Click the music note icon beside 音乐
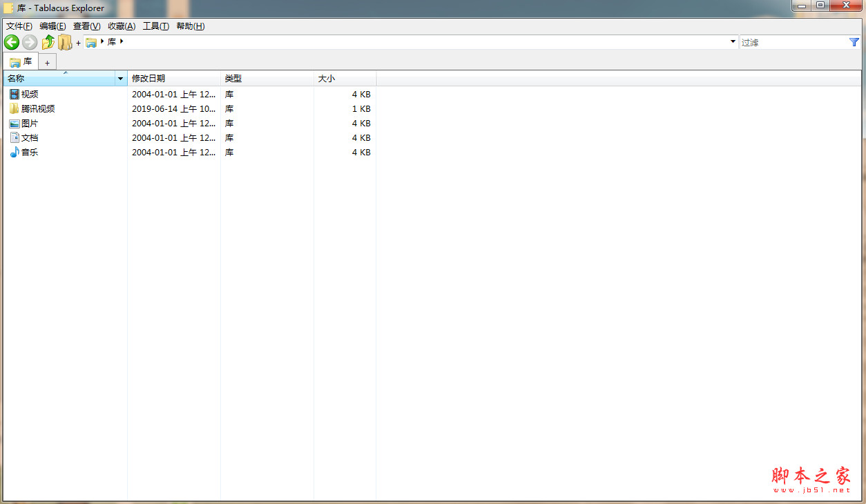 coord(15,152)
